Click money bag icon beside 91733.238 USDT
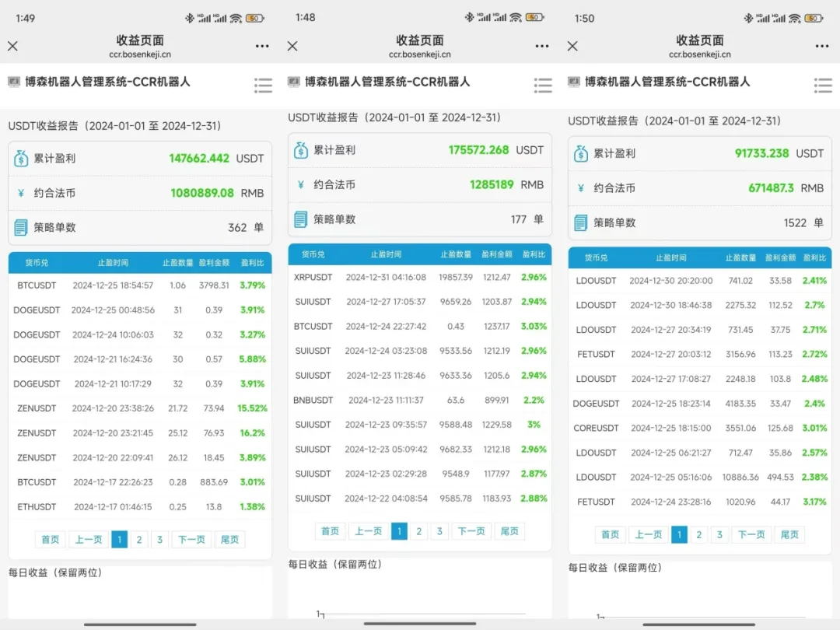Viewport: 840px width, 630px height. (x=581, y=153)
